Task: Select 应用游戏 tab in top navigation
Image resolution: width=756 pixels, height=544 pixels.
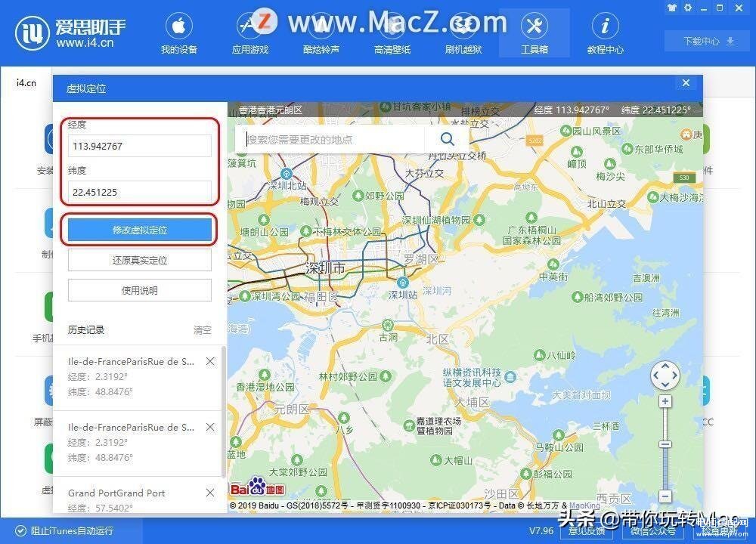Action: tap(249, 49)
